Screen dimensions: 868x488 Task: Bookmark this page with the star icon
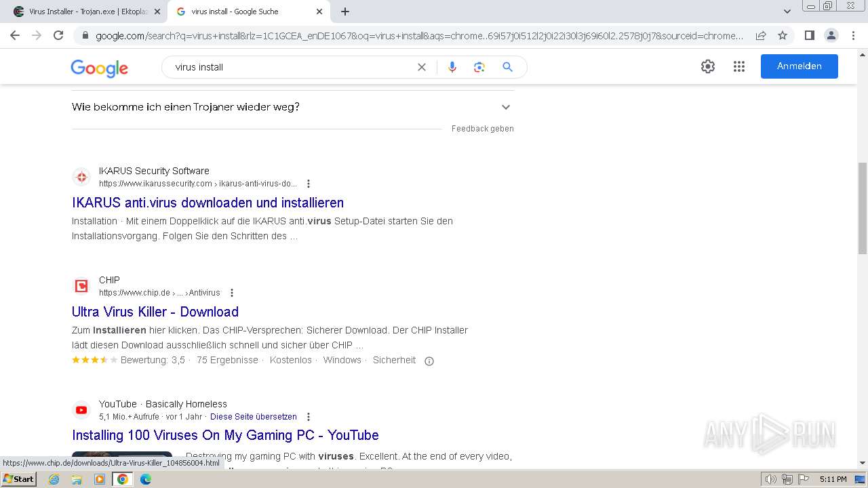pos(783,35)
